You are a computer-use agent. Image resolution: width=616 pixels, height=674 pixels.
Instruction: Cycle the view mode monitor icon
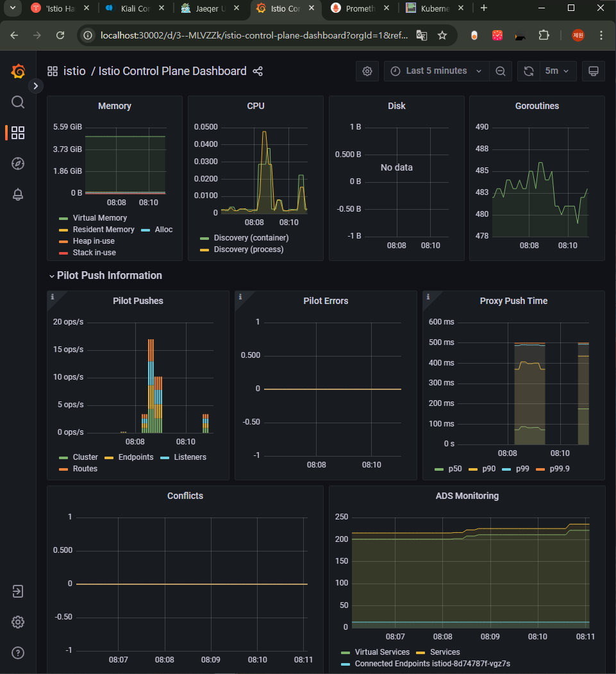pyautogui.click(x=593, y=71)
